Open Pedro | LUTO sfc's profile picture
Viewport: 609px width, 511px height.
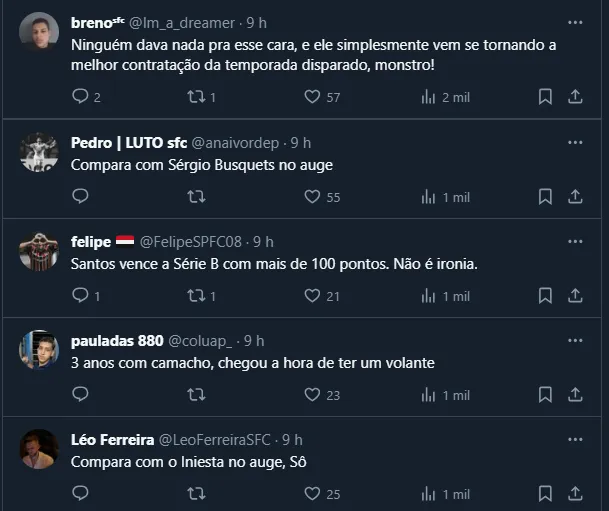tap(39, 152)
